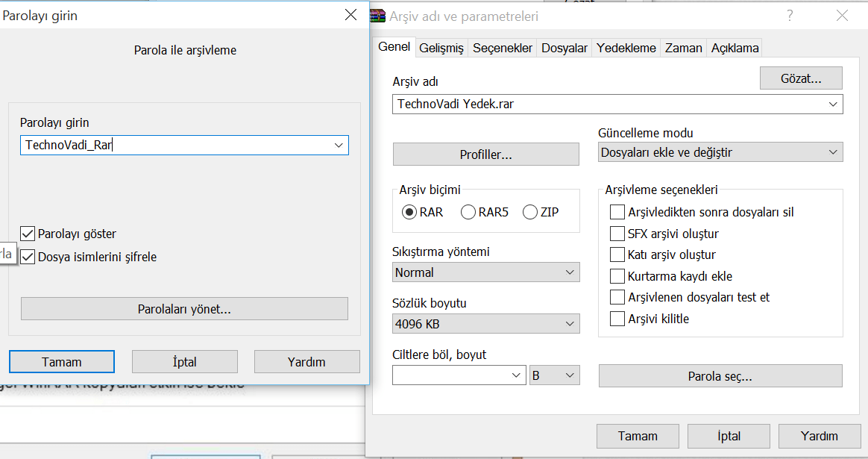Open the Sözlük boyutu dropdown
Viewport: 868px width, 459px height.
click(485, 324)
